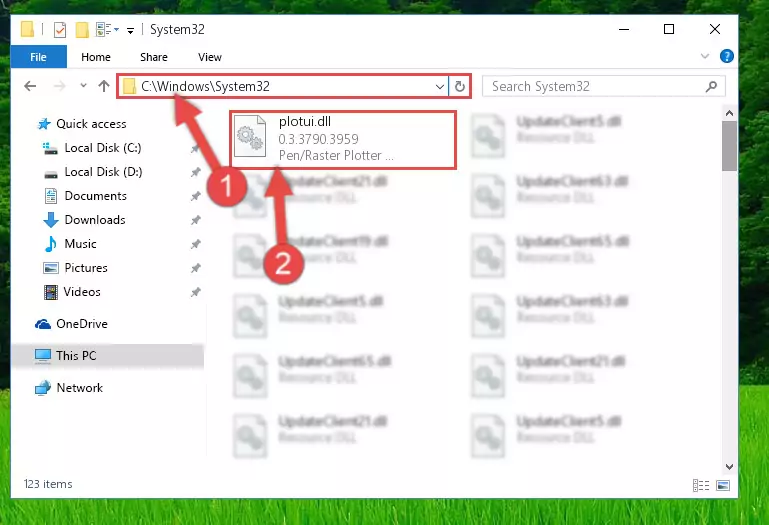Open the View ribbon tab
Image resolution: width=769 pixels, height=525 pixels.
(x=209, y=57)
